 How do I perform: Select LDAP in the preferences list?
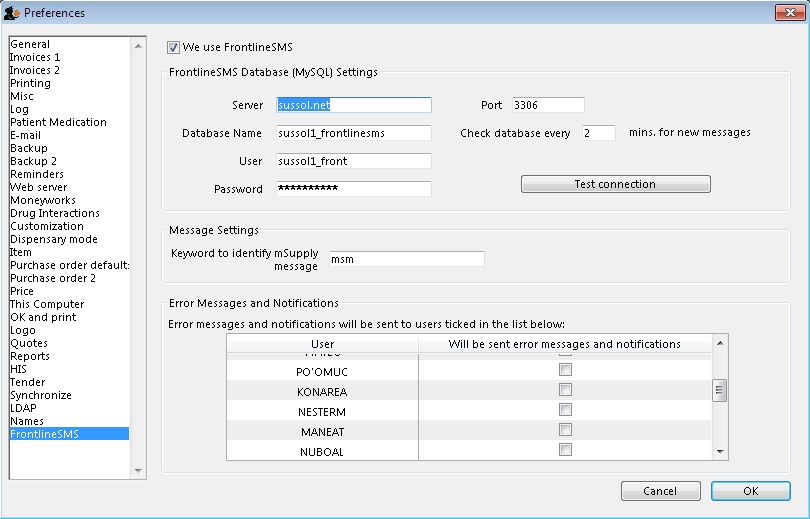point(69,408)
